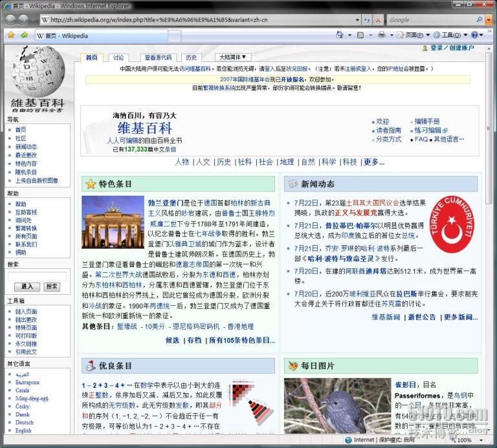Click the Home toolbar icon
Screen dimensions: 497x448
click(x=340, y=35)
